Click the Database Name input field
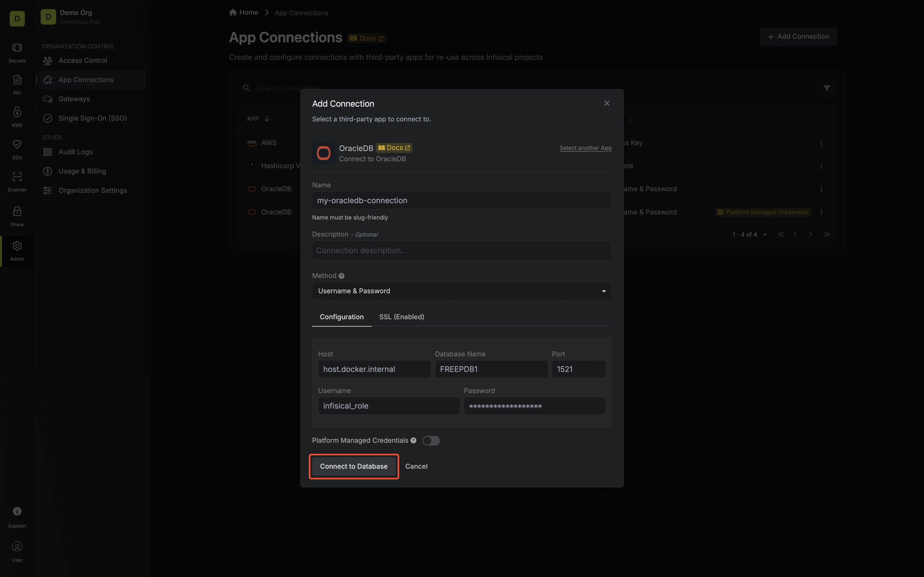Image resolution: width=924 pixels, height=577 pixels. (x=491, y=369)
